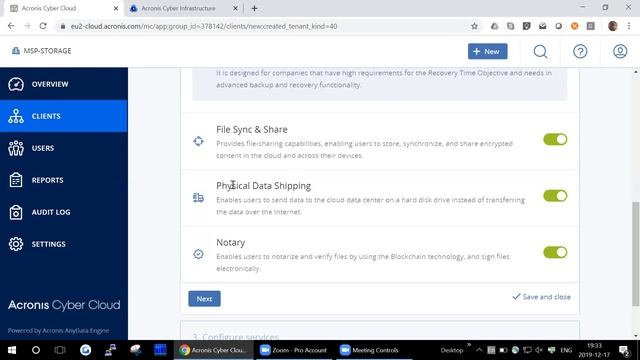Open Audit Log in sidebar

pyautogui.click(x=64, y=212)
